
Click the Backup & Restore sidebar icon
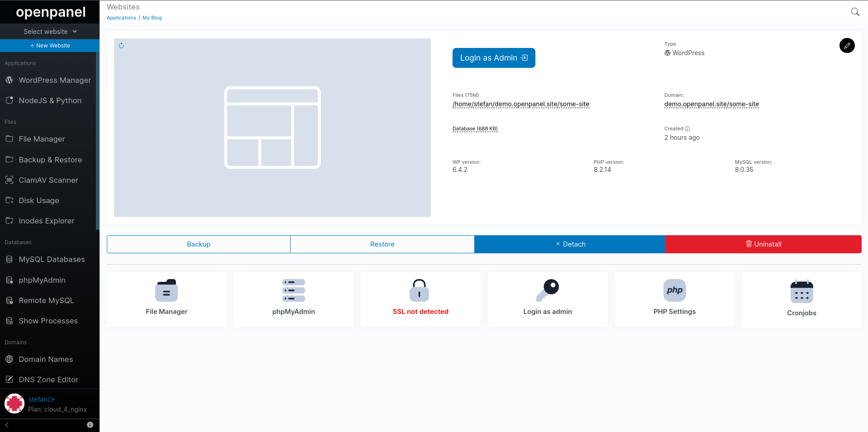click(x=9, y=159)
